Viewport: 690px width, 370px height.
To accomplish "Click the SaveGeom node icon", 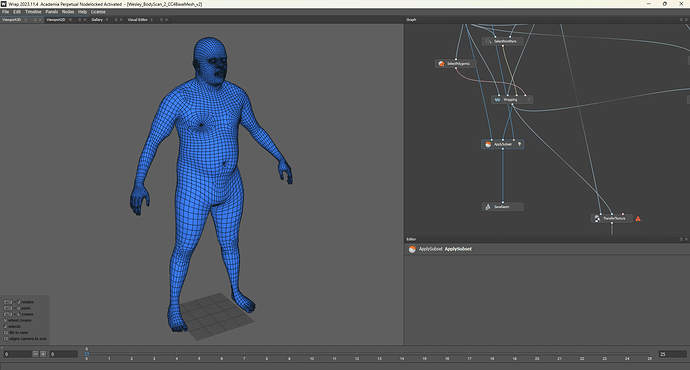I will (x=488, y=207).
